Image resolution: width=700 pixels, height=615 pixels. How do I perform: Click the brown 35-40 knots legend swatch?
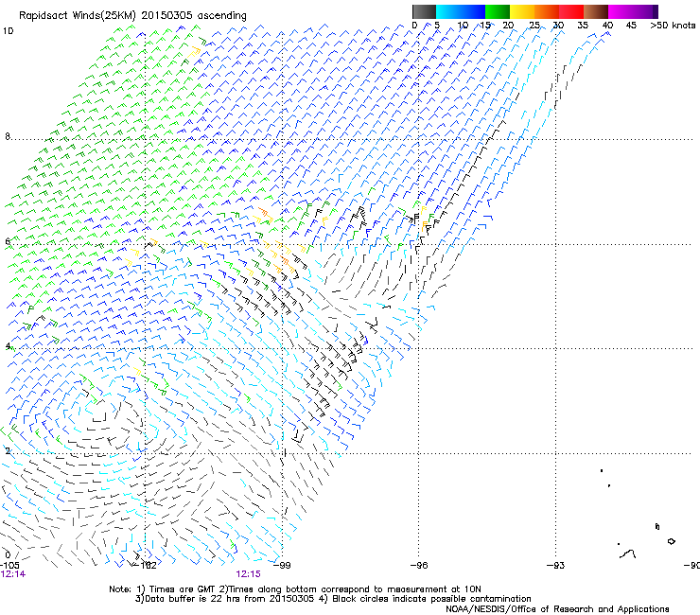tap(596, 11)
